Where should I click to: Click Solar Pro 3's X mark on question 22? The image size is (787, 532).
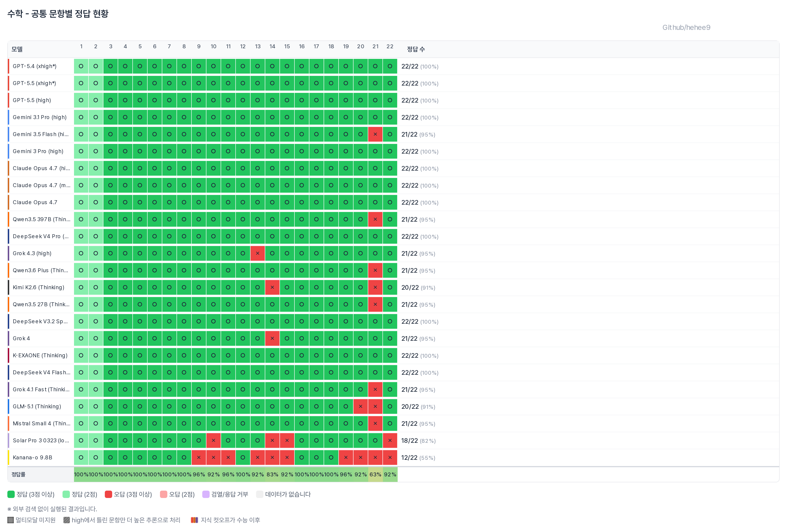pyautogui.click(x=390, y=440)
